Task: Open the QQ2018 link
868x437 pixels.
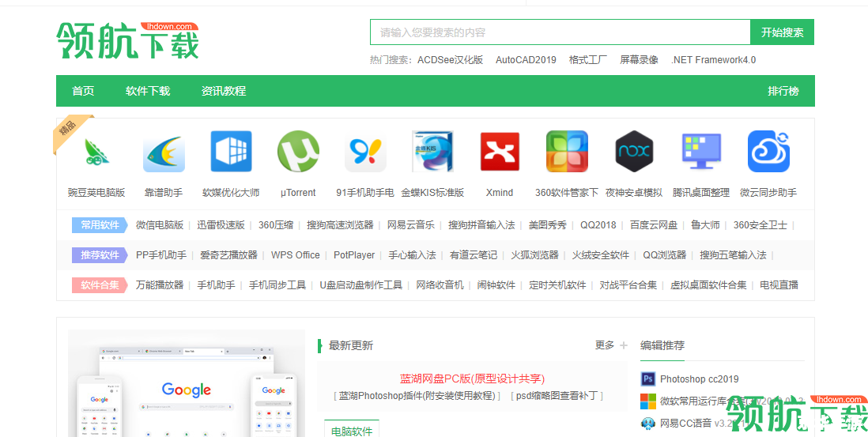Action: tap(598, 225)
